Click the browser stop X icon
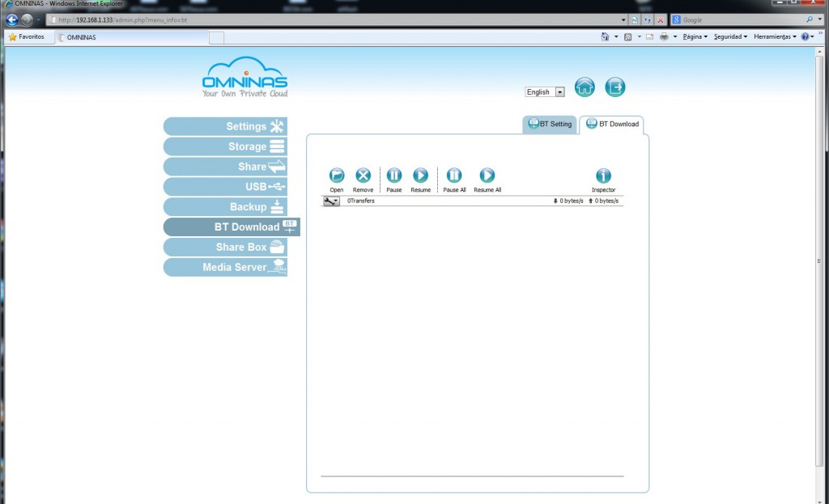Image resolution: width=829 pixels, height=504 pixels. click(661, 20)
